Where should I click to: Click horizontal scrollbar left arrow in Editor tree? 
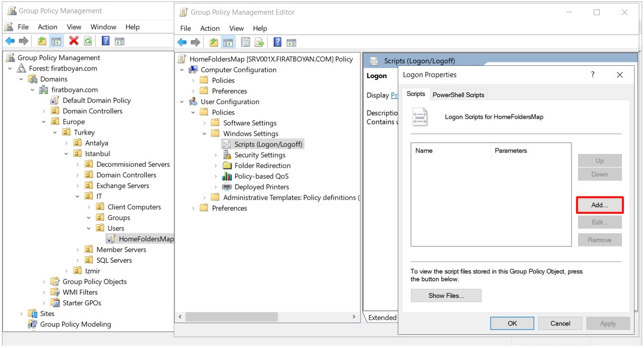click(x=180, y=316)
